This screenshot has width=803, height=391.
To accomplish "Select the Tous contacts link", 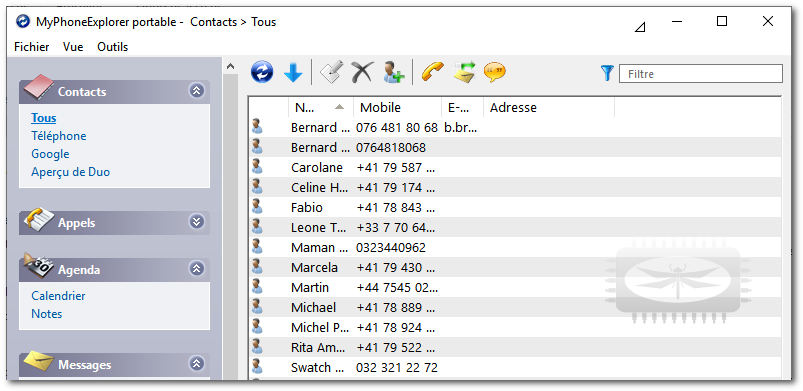I will (x=44, y=118).
